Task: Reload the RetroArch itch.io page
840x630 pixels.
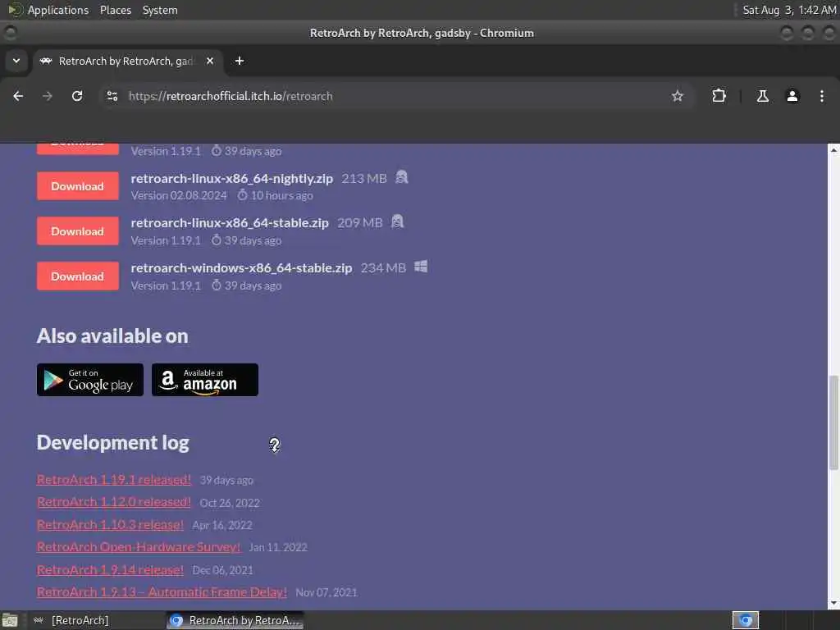Action: tap(77, 96)
